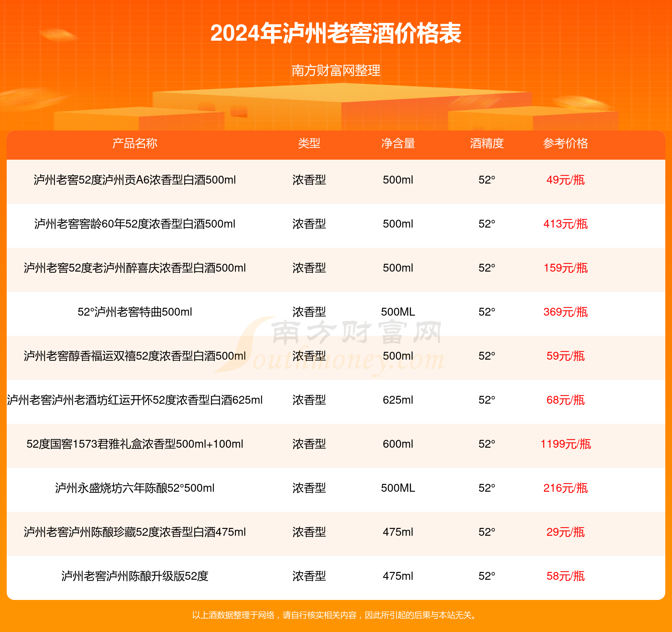Screen dimensions: 672x632
Task: Click the title 2024年泸州老窖酒价格表
Action: 336,34
